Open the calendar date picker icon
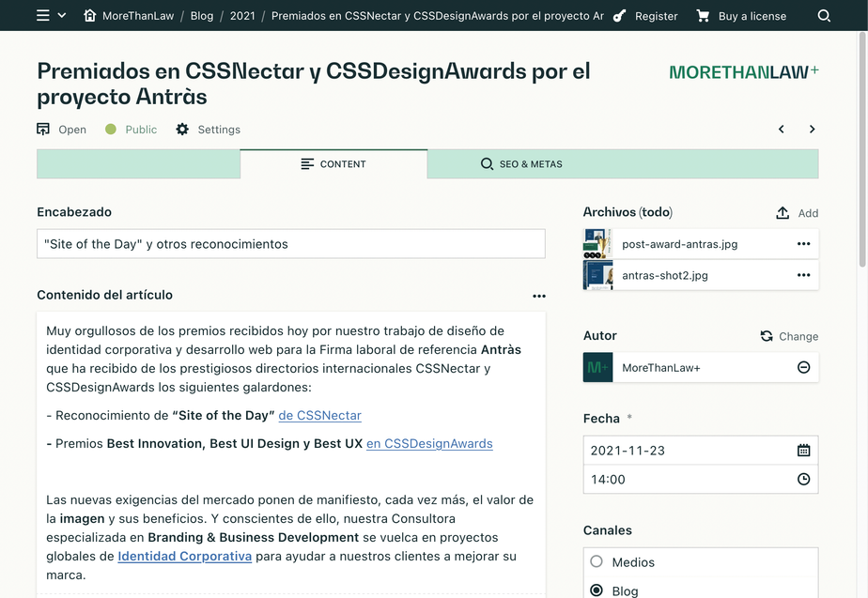Viewport: 868px width, 598px height. [x=803, y=451]
